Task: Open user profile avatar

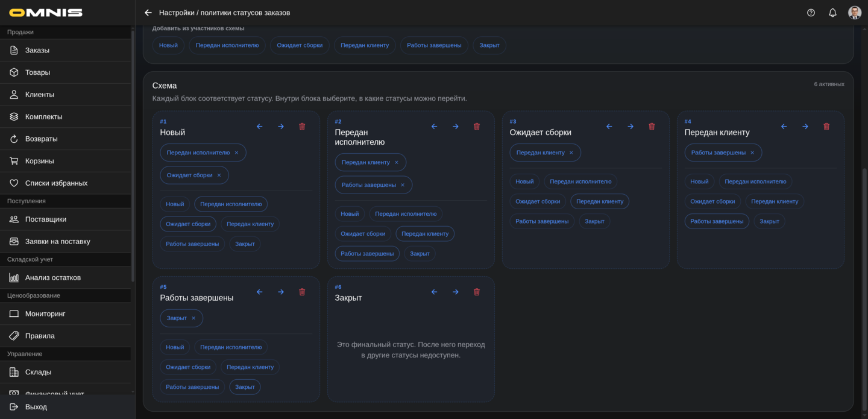Action: (x=854, y=13)
